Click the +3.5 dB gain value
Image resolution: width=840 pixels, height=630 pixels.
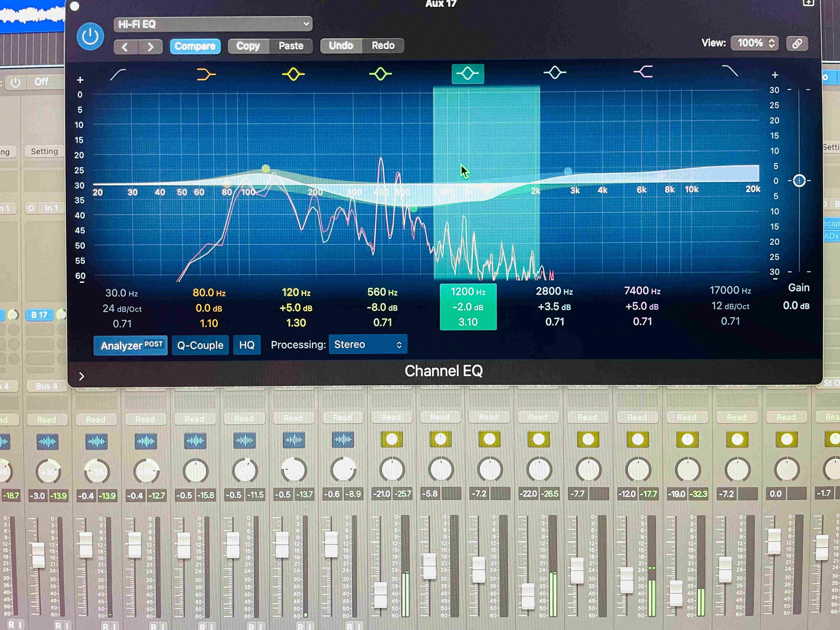tap(554, 307)
